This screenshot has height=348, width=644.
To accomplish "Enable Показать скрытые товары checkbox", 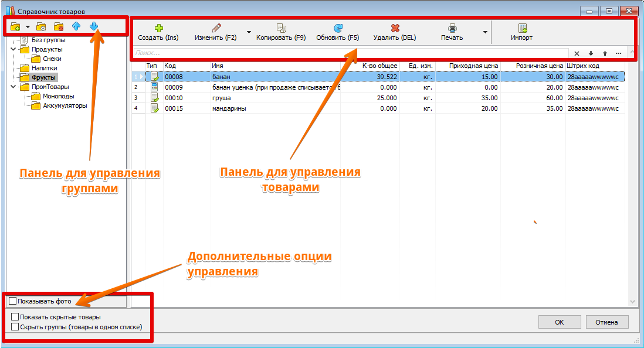I will click(15, 317).
